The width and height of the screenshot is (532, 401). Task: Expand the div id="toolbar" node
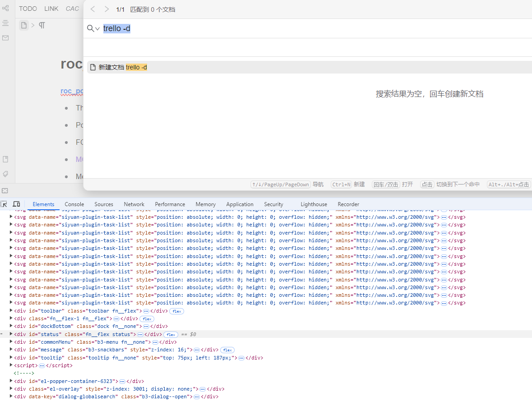[11, 311]
